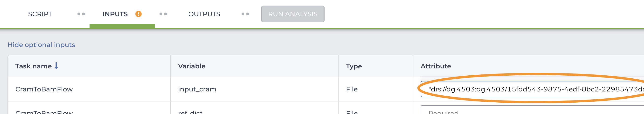Click the dots between OUTPUTS and RUN ANALYSIS
Image resolution: width=644 pixels, height=114 pixels.
click(x=245, y=14)
